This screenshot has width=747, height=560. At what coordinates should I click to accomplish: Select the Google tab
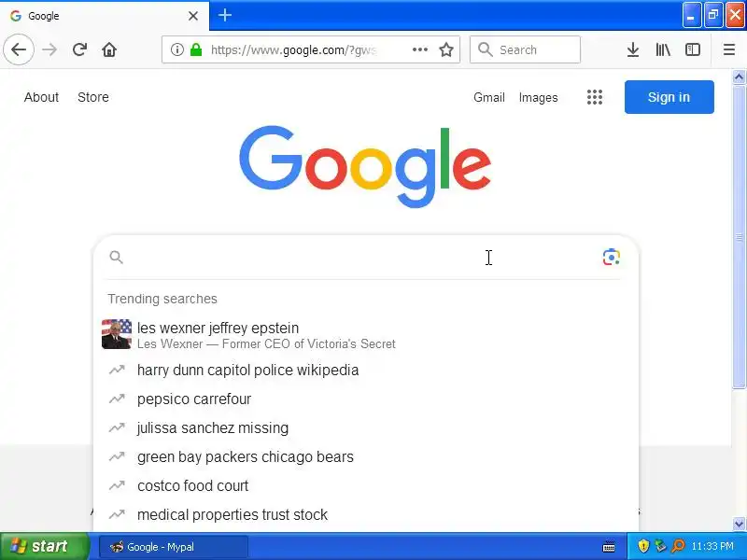click(105, 16)
